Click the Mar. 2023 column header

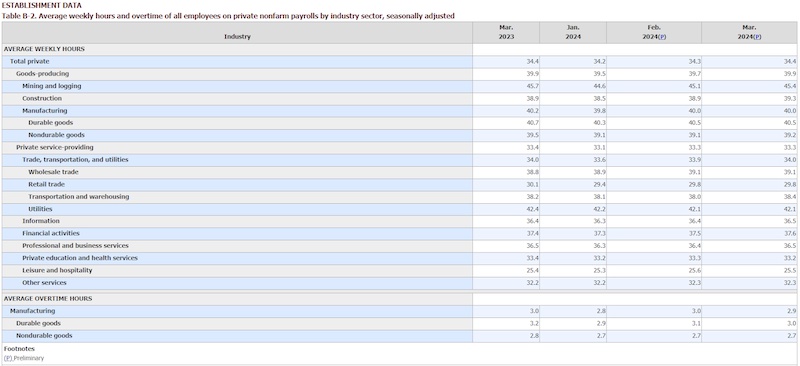point(506,32)
